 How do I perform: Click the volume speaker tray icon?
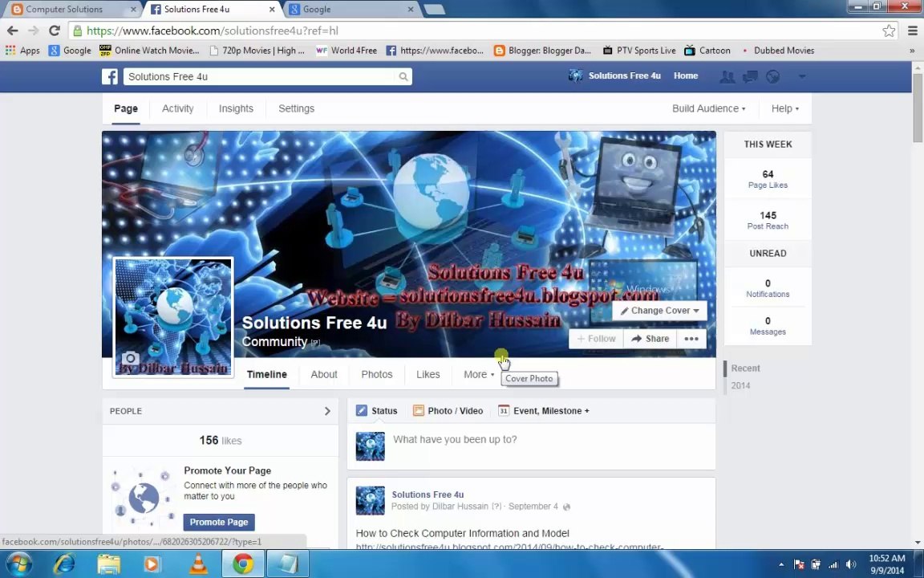coord(850,564)
